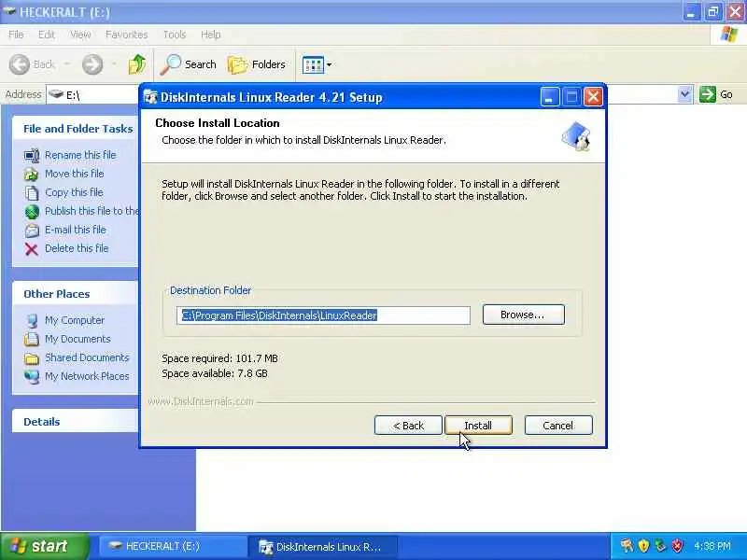Click the red shield tray icon
The height and width of the screenshot is (560, 747).
click(x=676, y=546)
